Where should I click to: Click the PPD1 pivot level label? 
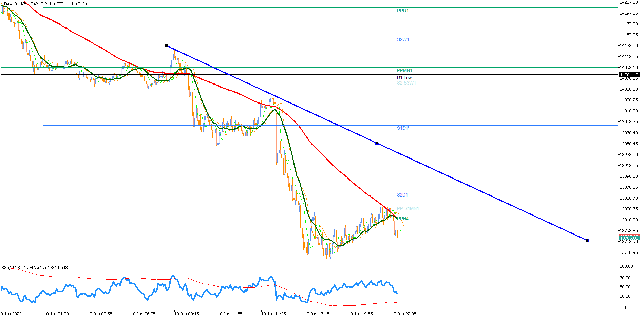(402, 11)
